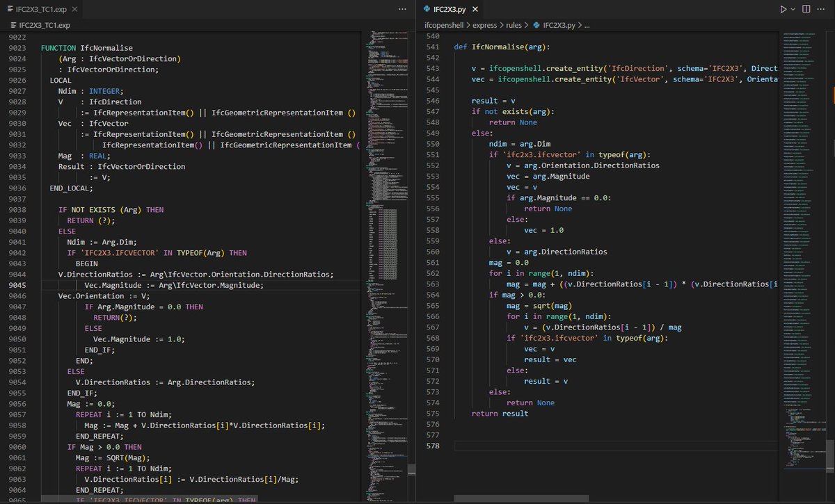This screenshot has height=504, width=835.
Task: Open the ifcopenshell breadcrumb segment
Action: click(x=445, y=25)
